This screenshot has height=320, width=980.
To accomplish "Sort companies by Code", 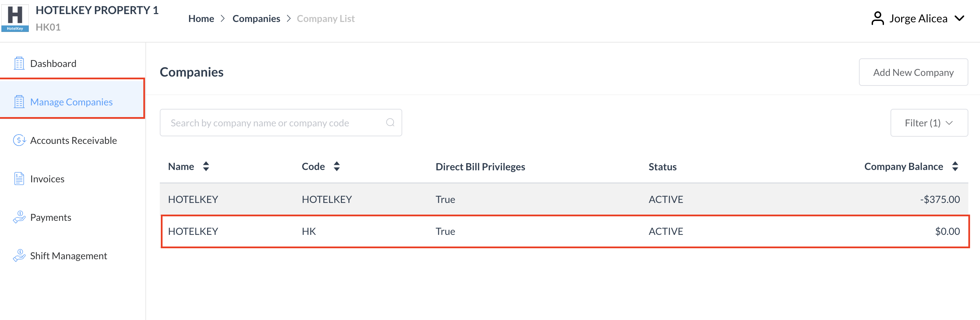I will (x=337, y=166).
